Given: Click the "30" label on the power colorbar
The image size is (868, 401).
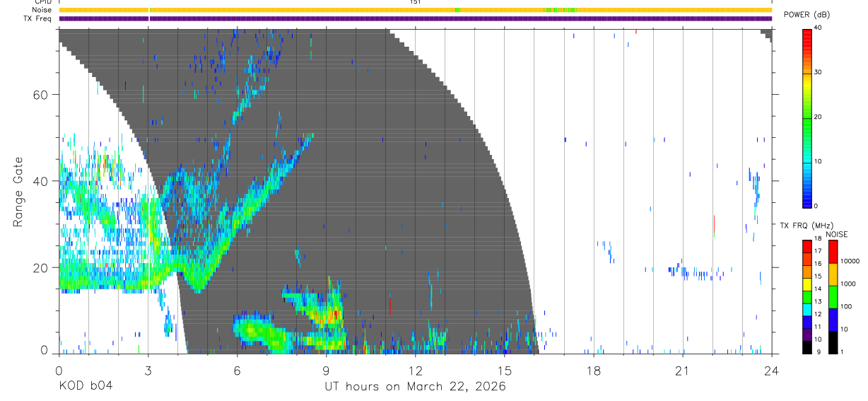Looking at the screenshot, I should coord(819,72).
